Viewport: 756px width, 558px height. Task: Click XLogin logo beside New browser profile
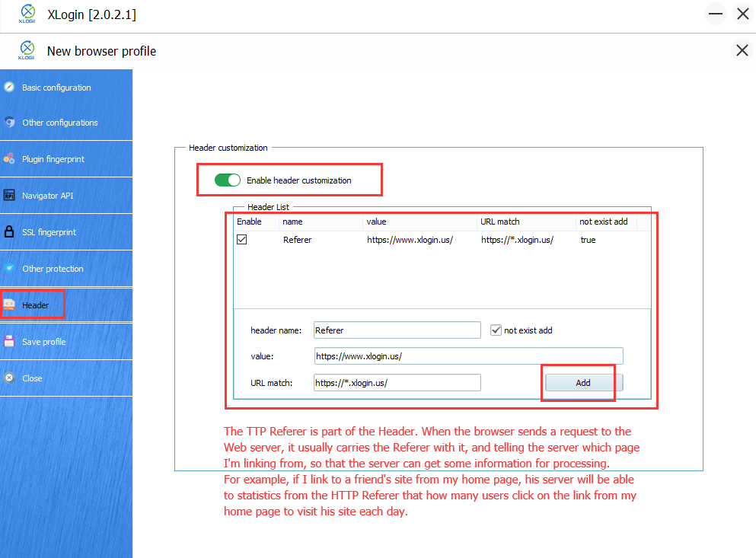(27, 51)
